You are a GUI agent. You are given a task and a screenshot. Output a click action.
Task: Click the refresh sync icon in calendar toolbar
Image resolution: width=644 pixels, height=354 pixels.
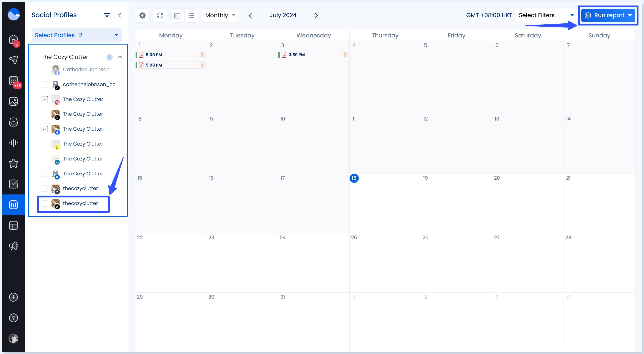(x=160, y=15)
